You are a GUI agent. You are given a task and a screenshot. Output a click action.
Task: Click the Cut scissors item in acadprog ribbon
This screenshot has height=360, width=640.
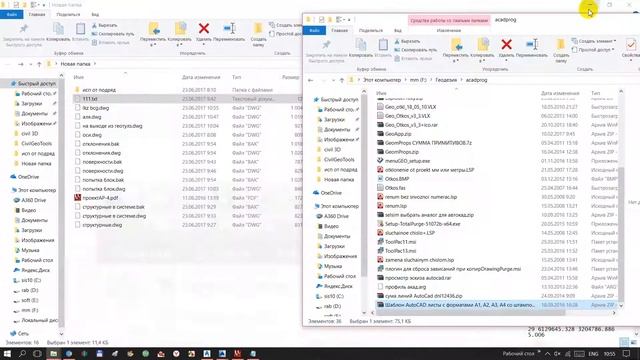(407, 41)
